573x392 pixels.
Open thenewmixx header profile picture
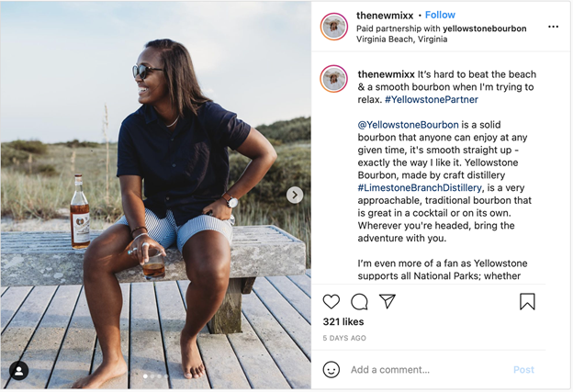pyautogui.click(x=333, y=28)
